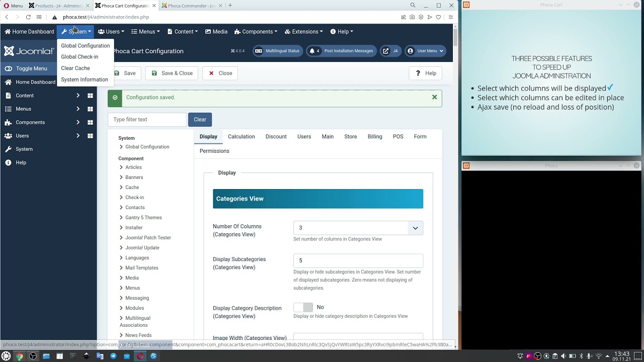Switch to the Billing tab

[x=375, y=137]
